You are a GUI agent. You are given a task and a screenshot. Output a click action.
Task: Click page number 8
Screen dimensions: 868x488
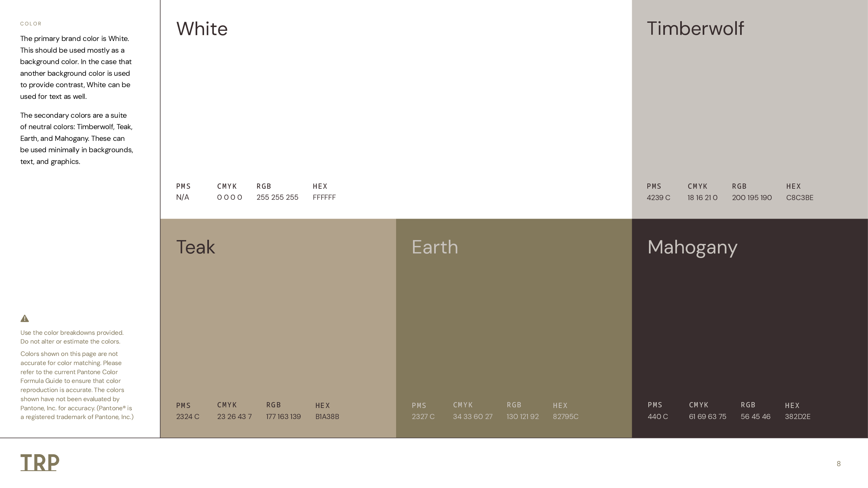click(838, 464)
